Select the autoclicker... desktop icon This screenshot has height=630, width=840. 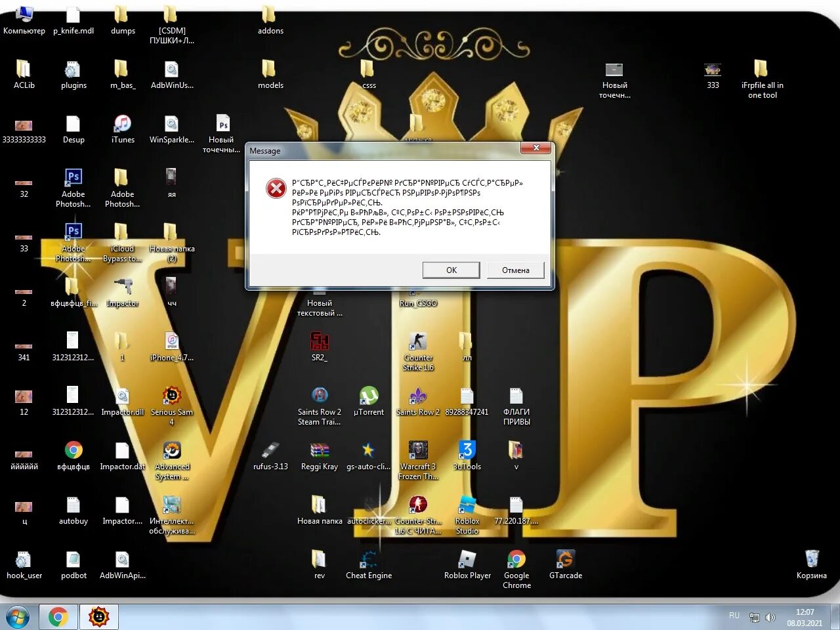(369, 510)
